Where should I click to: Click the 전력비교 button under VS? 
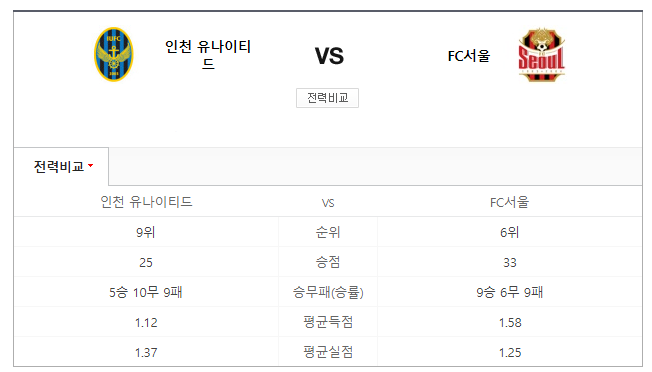coord(327,98)
